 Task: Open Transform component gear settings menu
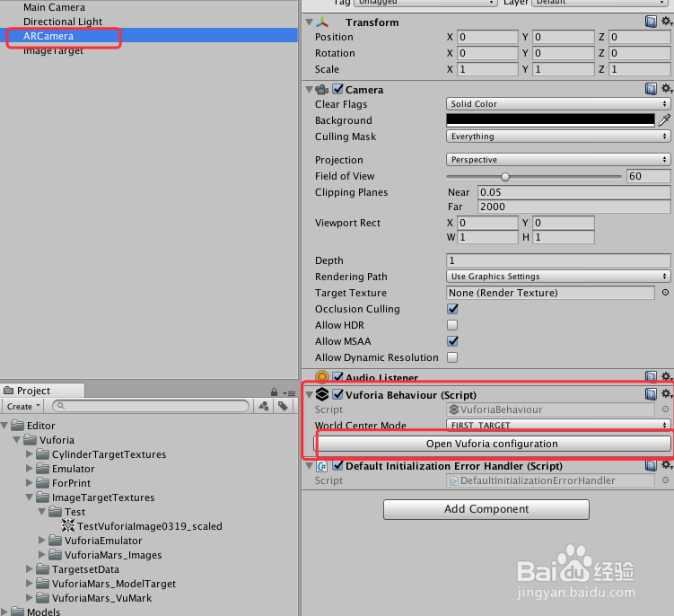(667, 21)
